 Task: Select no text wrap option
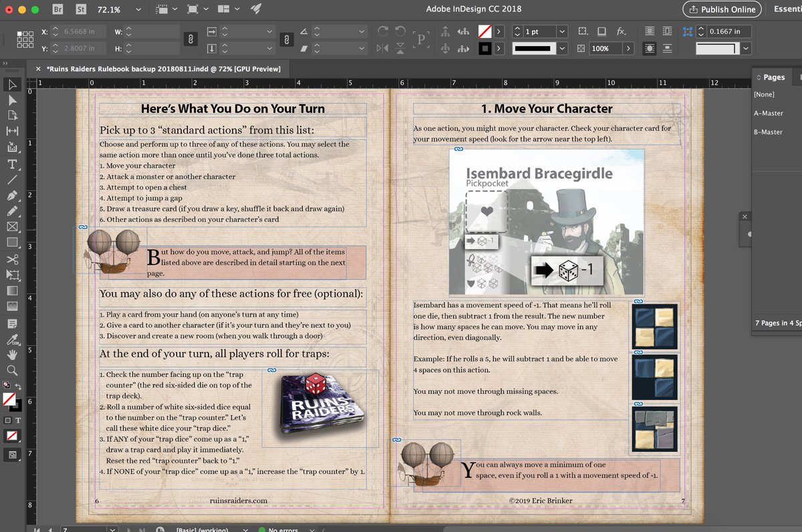click(650, 31)
